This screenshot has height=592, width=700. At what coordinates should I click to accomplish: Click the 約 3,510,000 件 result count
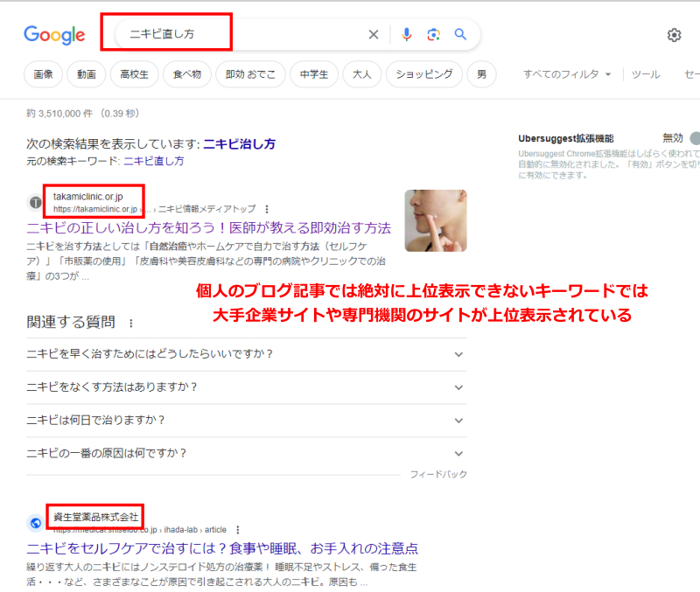(59, 114)
